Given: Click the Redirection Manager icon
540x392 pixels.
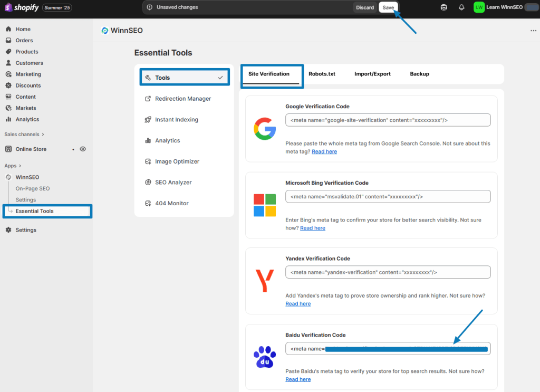Looking at the screenshot, I should pyautogui.click(x=148, y=99).
